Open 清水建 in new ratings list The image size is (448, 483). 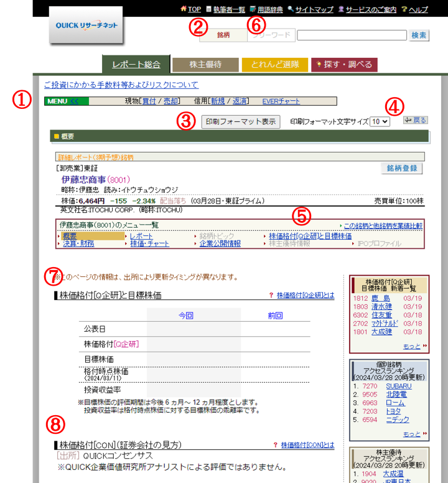point(381,306)
